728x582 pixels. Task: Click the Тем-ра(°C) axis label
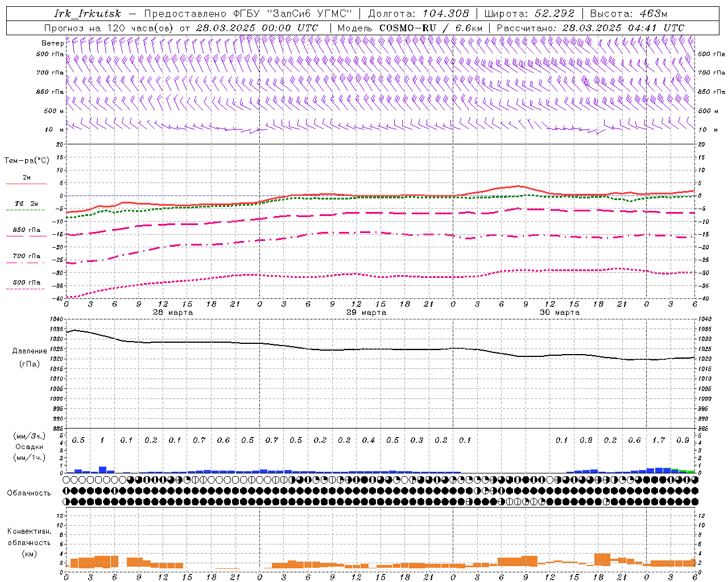click(x=27, y=161)
